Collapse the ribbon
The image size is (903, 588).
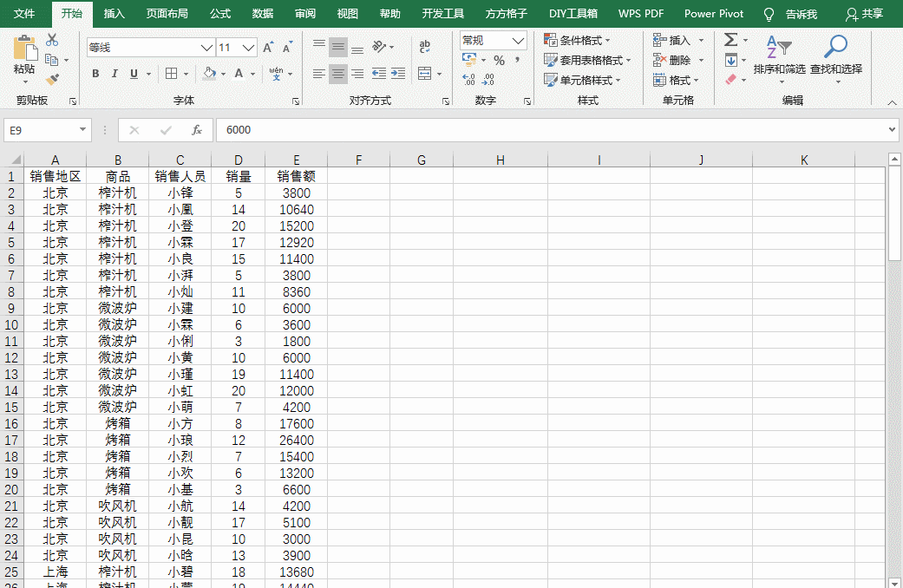[x=892, y=102]
